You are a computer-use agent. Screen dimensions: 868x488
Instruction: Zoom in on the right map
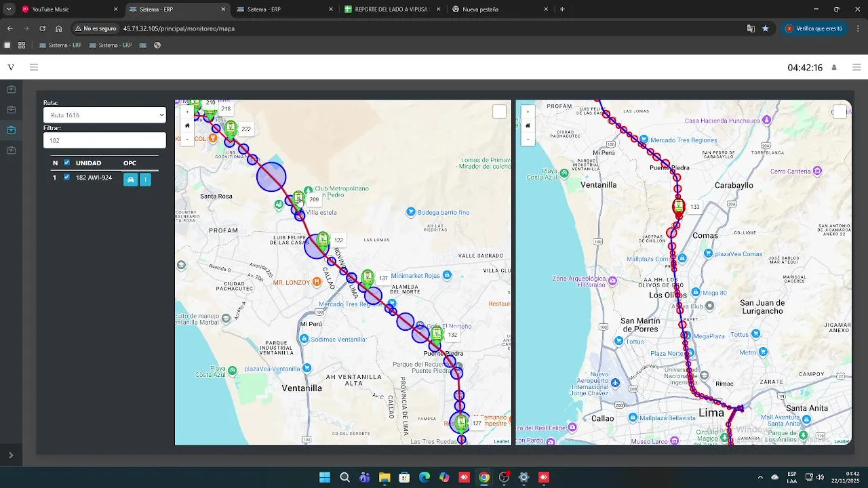tap(528, 113)
